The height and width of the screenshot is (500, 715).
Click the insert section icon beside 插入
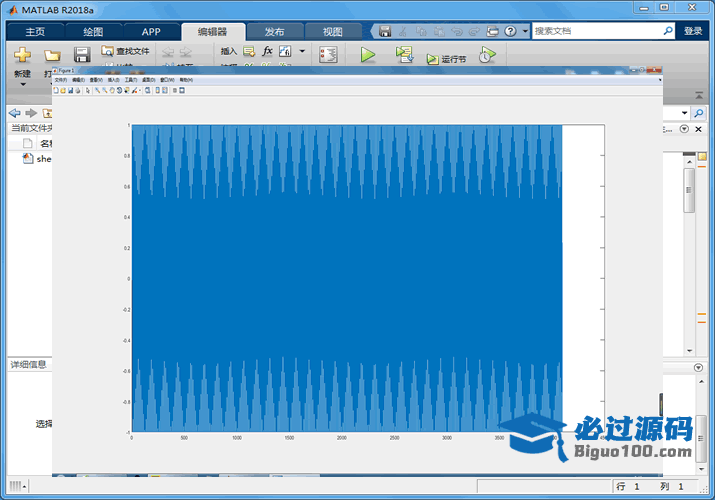tap(249, 52)
